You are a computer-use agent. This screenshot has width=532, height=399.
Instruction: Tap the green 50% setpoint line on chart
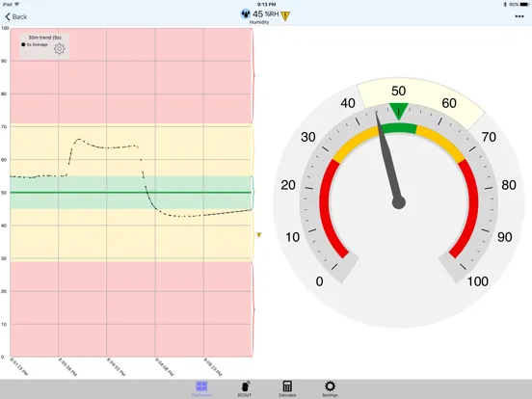(x=131, y=193)
